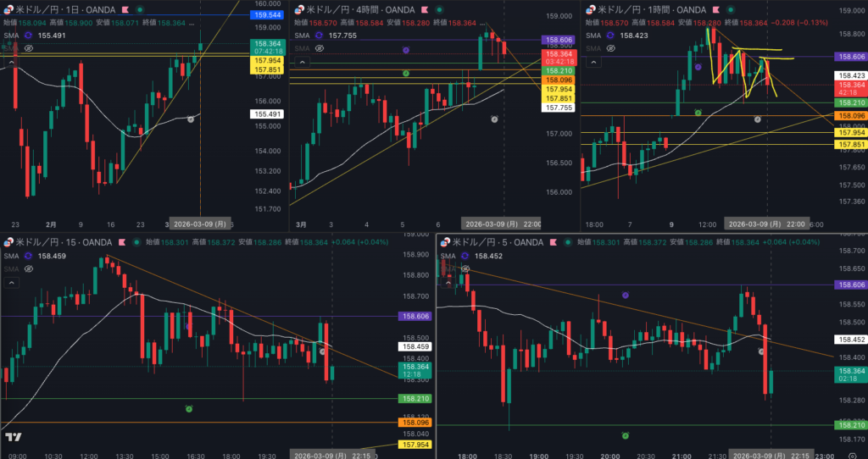
Task: Click the gray alarm icon on 1日 chart
Action: 191,119
